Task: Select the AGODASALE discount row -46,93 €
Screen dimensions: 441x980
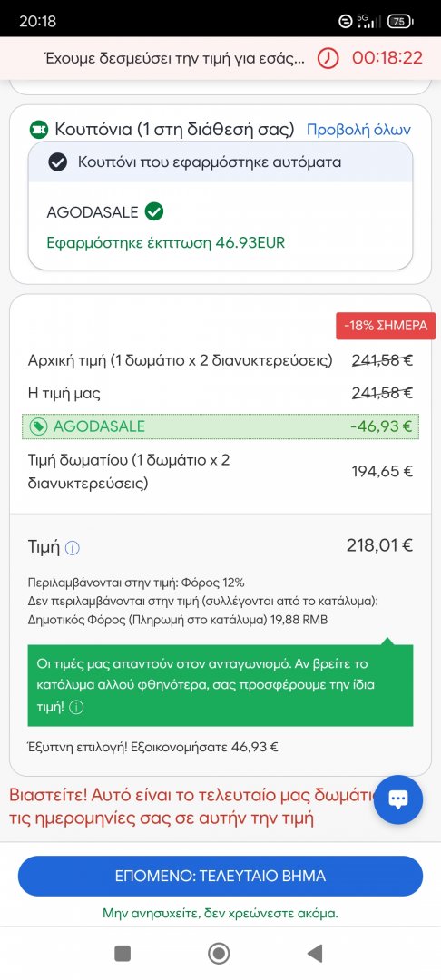Action: pos(220,426)
